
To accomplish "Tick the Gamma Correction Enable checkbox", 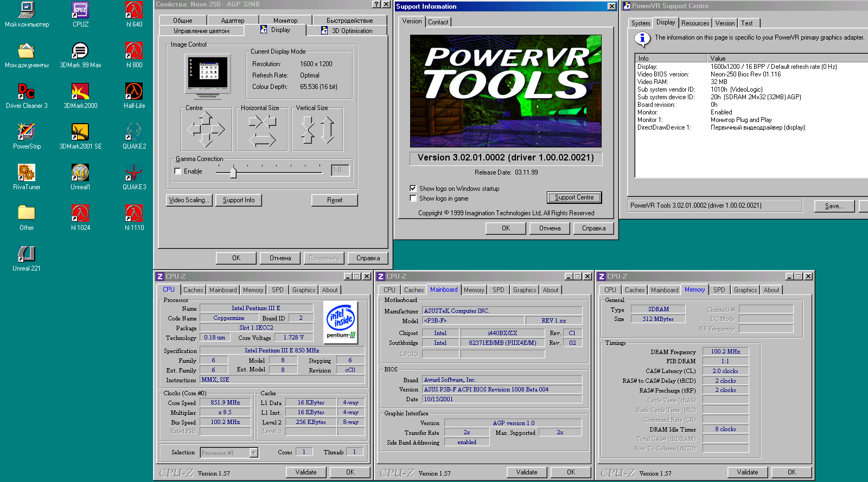I will coord(178,171).
